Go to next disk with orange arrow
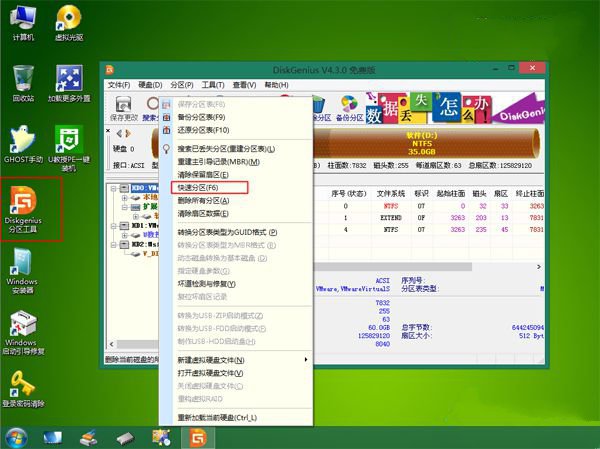 coord(128,133)
